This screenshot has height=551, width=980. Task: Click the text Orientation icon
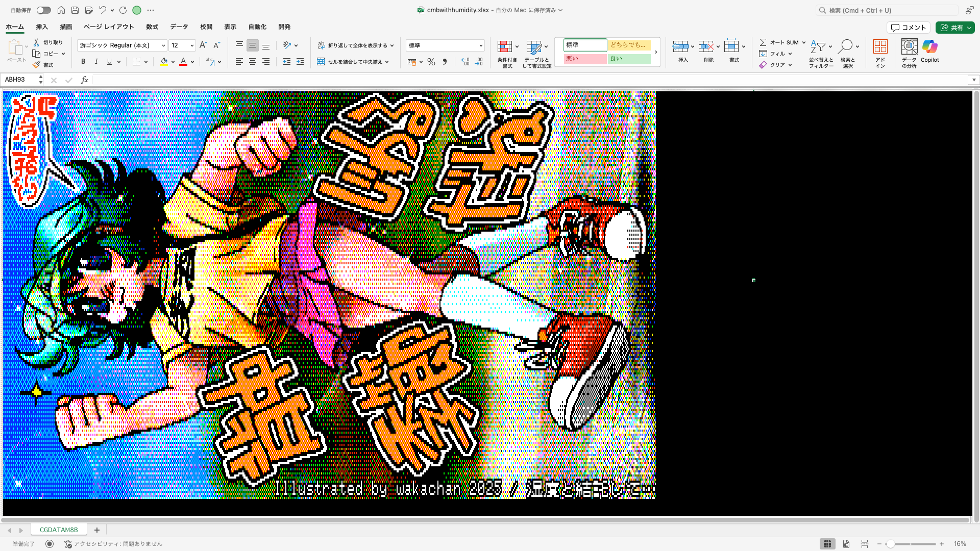pos(287,45)
